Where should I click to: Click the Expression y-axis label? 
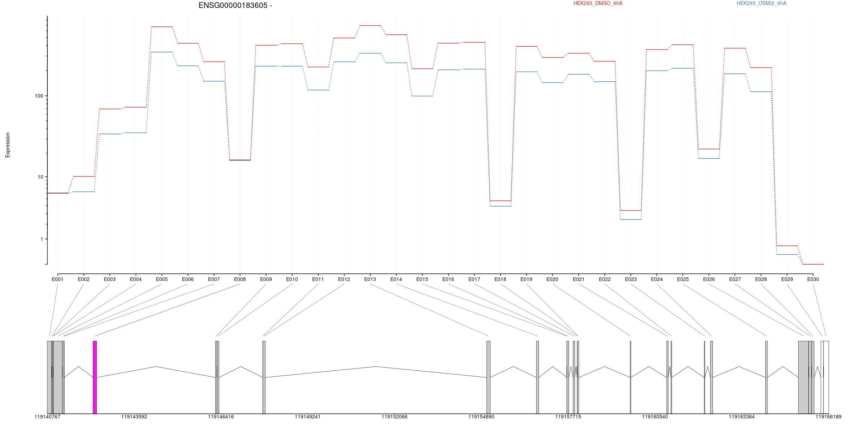click(x=8, y=145)
